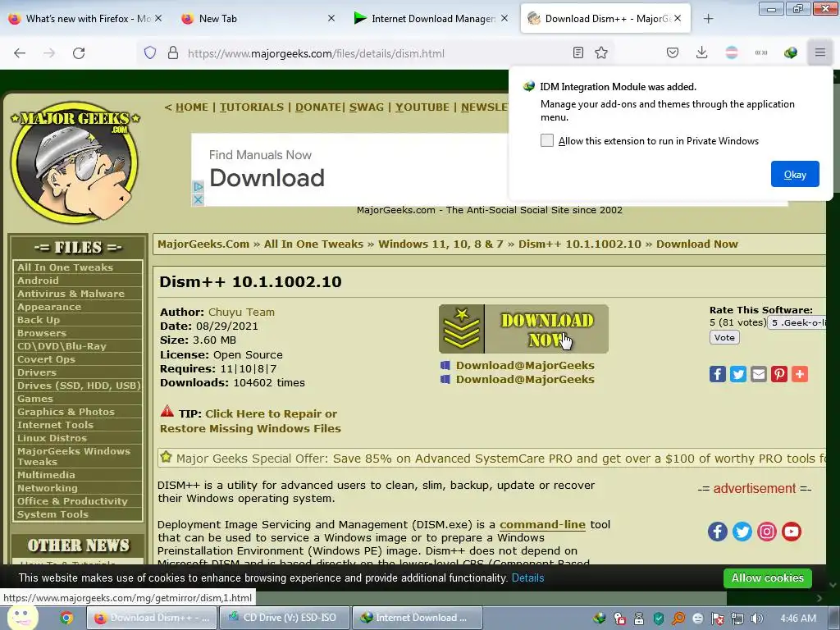Screen dimensions: 840x630
Task: Share page on Twitter square icon
Action: 737,374
